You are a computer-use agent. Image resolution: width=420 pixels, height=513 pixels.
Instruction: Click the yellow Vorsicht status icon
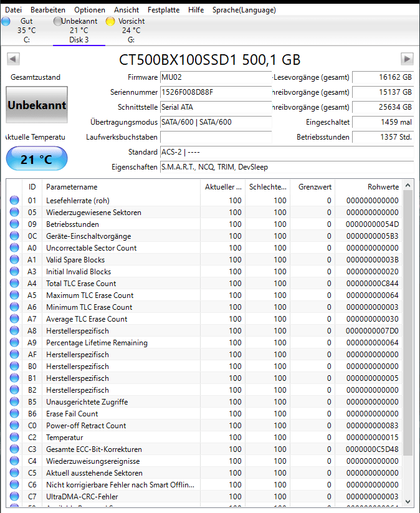pyautogui.click(x=110, y=21)
